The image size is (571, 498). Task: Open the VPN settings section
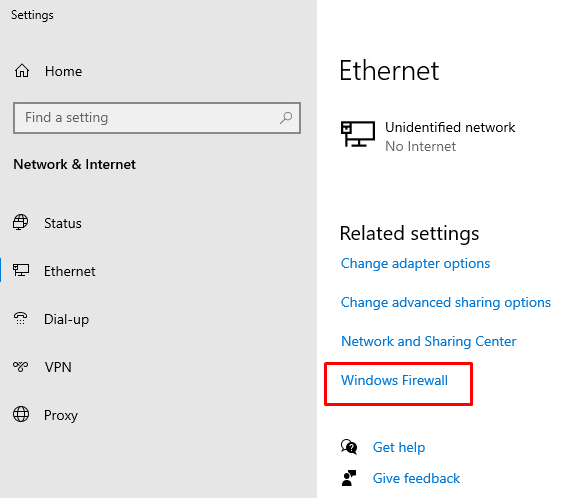click(x=58, y=367)
